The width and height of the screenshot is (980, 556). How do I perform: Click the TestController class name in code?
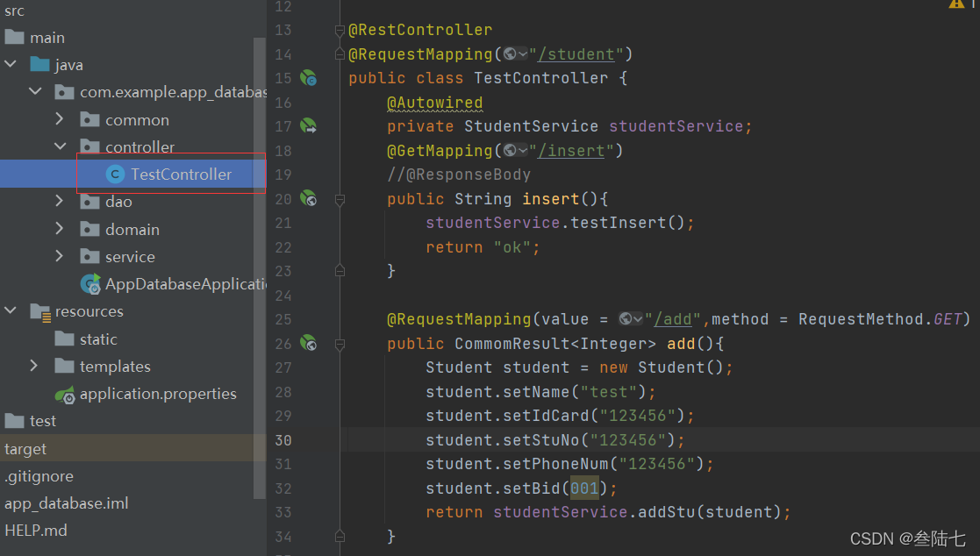point(540,78)
